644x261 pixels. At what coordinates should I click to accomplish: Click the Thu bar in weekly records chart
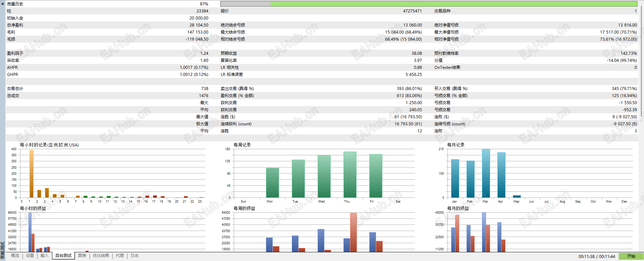350,175
